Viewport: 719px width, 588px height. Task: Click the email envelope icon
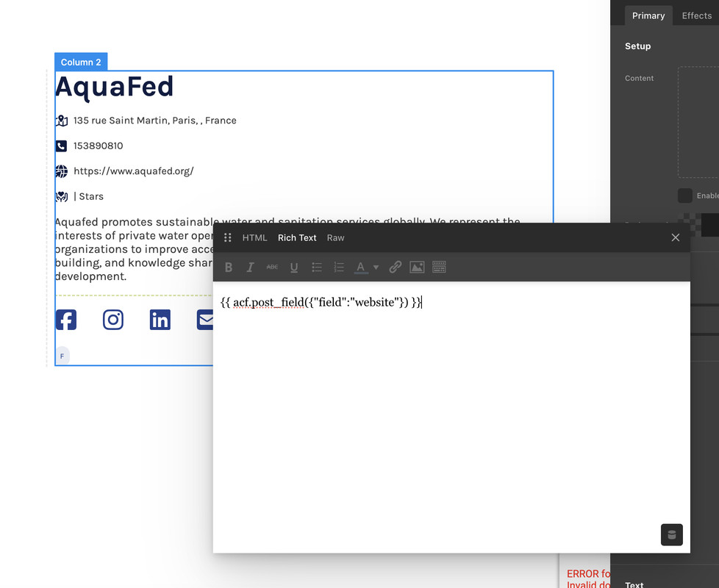[205, 320]
